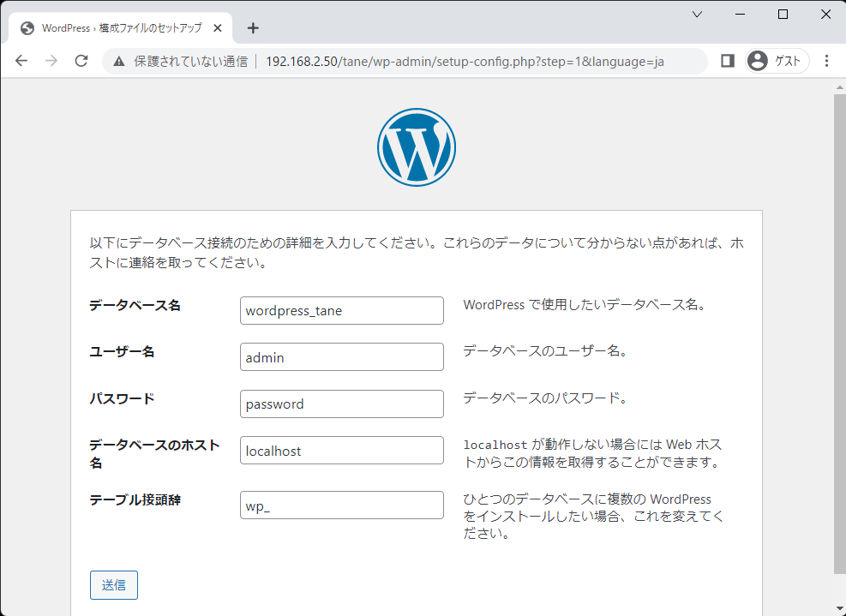Maximize the browser window
Screen dimensions: 846x616
click(783, 15)
